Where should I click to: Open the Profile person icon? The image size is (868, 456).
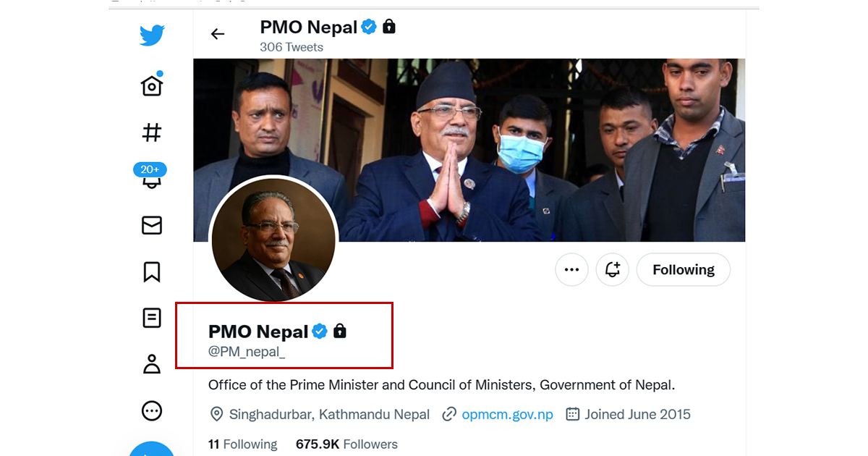152,364
